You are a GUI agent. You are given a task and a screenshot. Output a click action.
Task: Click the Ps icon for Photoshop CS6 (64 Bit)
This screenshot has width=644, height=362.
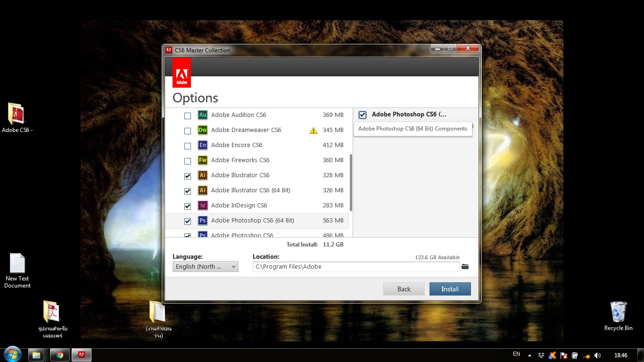pos(202,221)
